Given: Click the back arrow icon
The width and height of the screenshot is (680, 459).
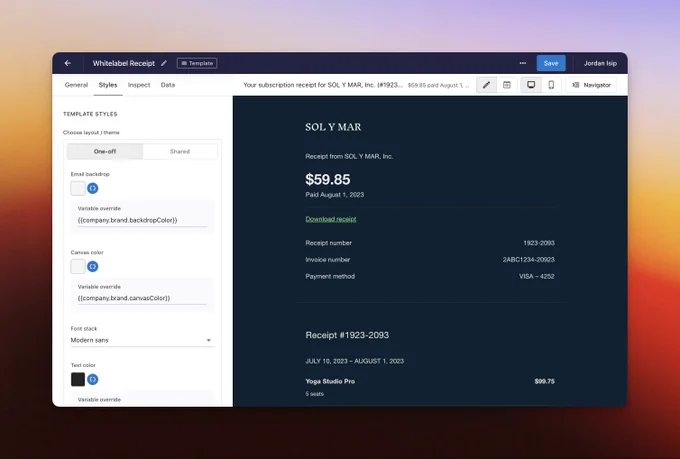Looking at the screenshot, I should [x=68, y=63].
